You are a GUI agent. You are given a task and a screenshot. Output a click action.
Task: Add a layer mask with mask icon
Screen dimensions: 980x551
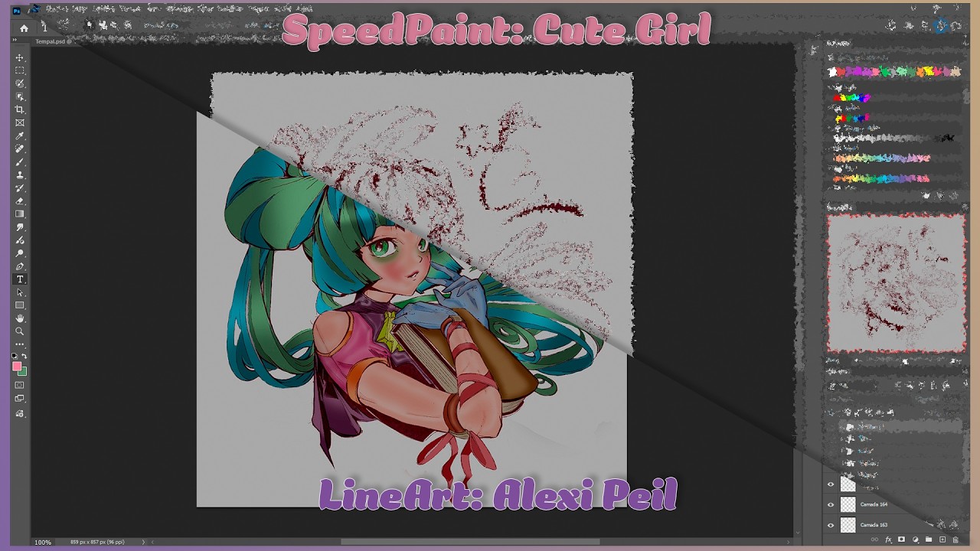coord(902,540)
